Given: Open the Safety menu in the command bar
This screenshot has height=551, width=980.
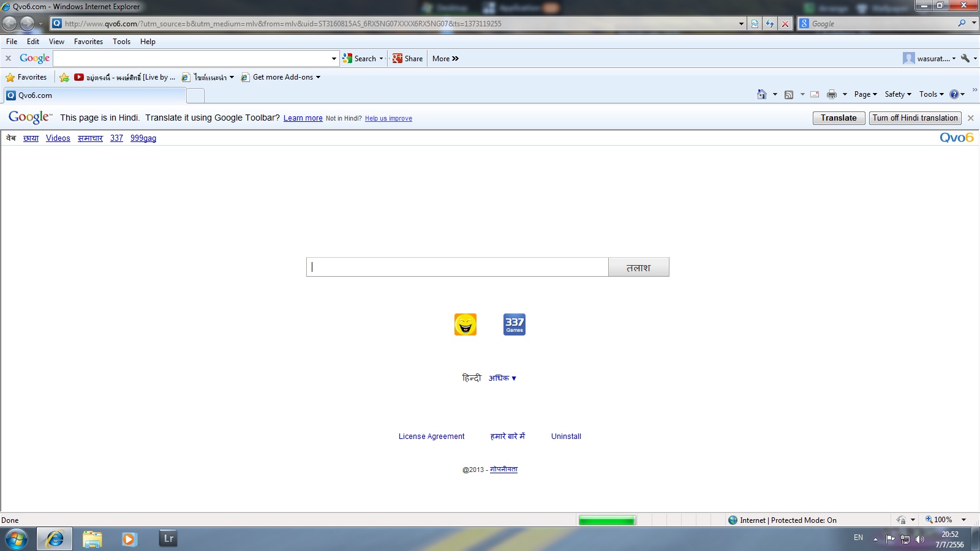Looking at the screenshot, I should (x=898, y=94).
